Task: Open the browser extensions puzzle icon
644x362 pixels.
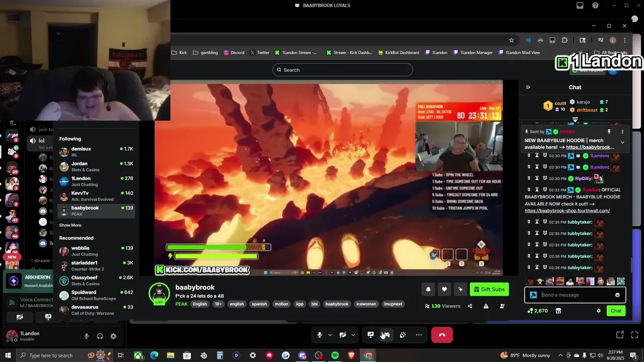Action: [565, 40]
